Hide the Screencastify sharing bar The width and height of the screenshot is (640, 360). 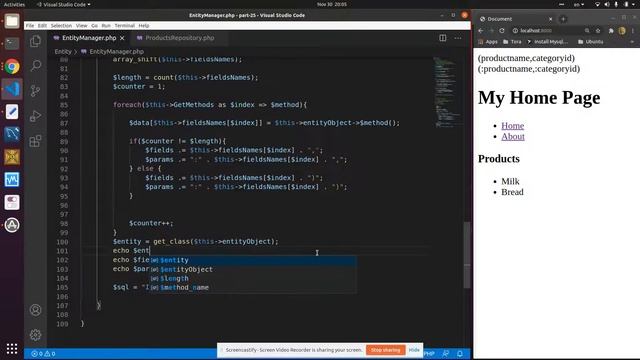coord(414,350)
